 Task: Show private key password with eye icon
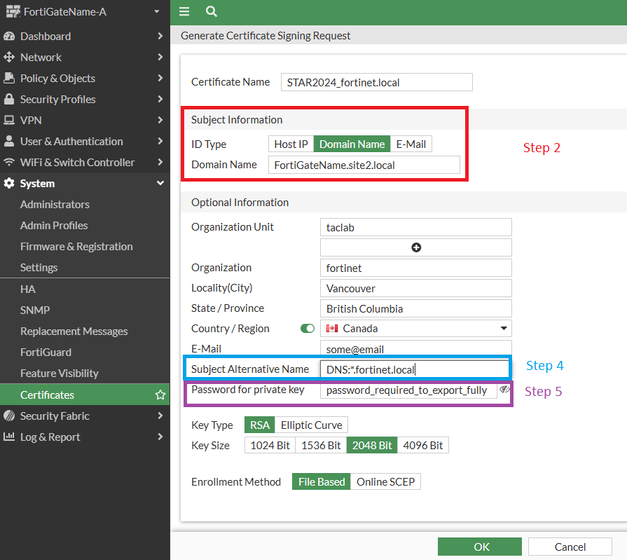point(504,389)
